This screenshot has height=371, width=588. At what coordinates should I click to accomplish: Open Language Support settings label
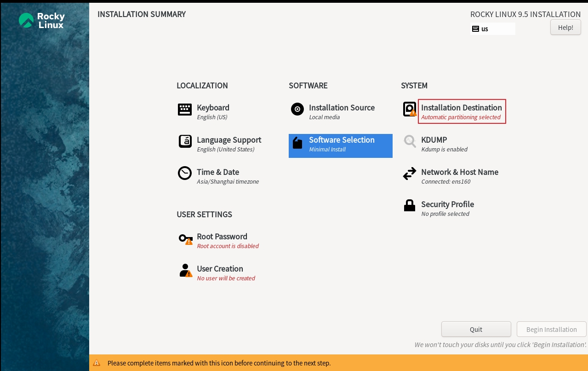pos(229,140)
